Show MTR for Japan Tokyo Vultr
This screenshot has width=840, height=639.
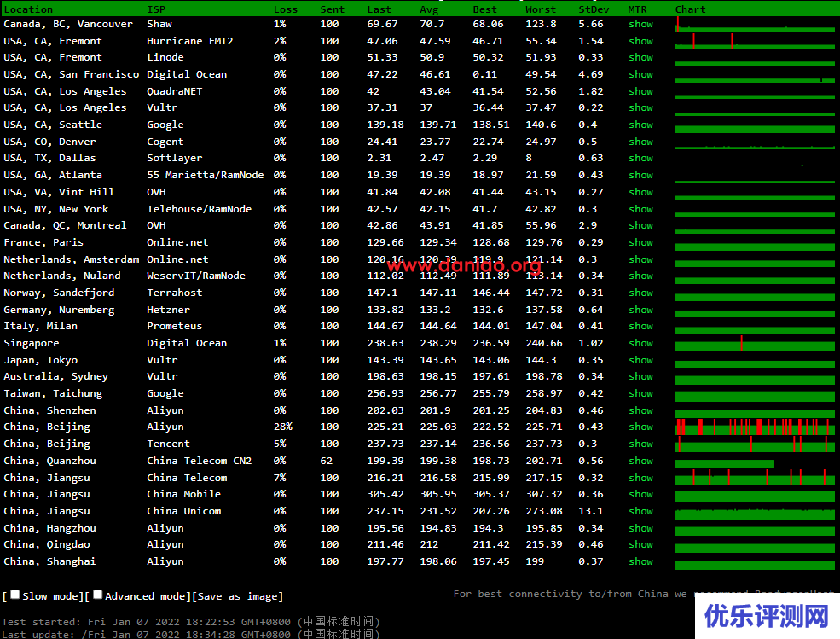[640, 360]
